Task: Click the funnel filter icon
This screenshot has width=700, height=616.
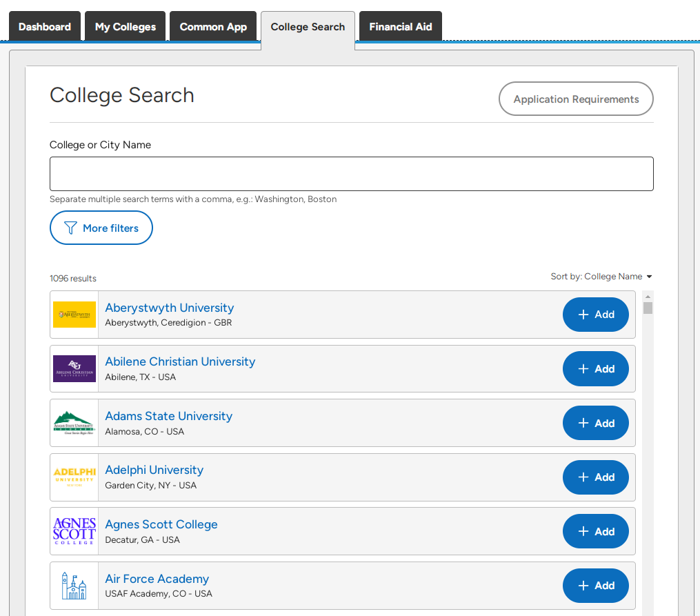Action: pyautogui.click(x=70, y=228)
